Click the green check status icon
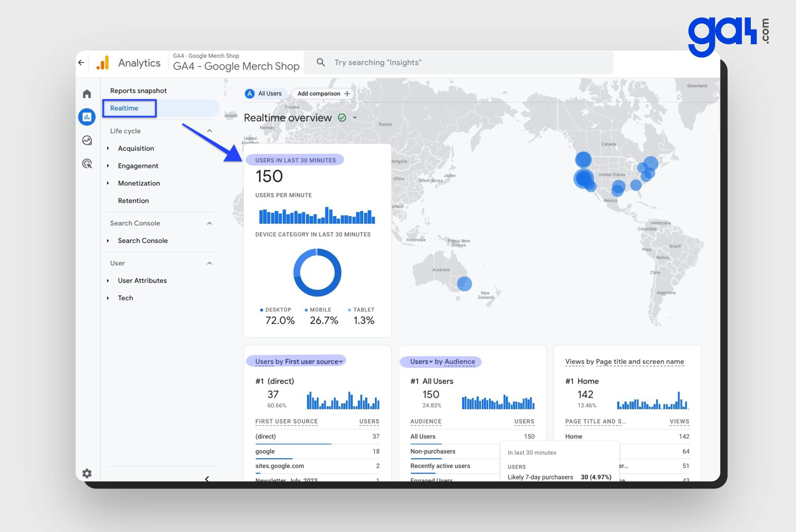This screenshot has height=532, width=796. [342, 118]
